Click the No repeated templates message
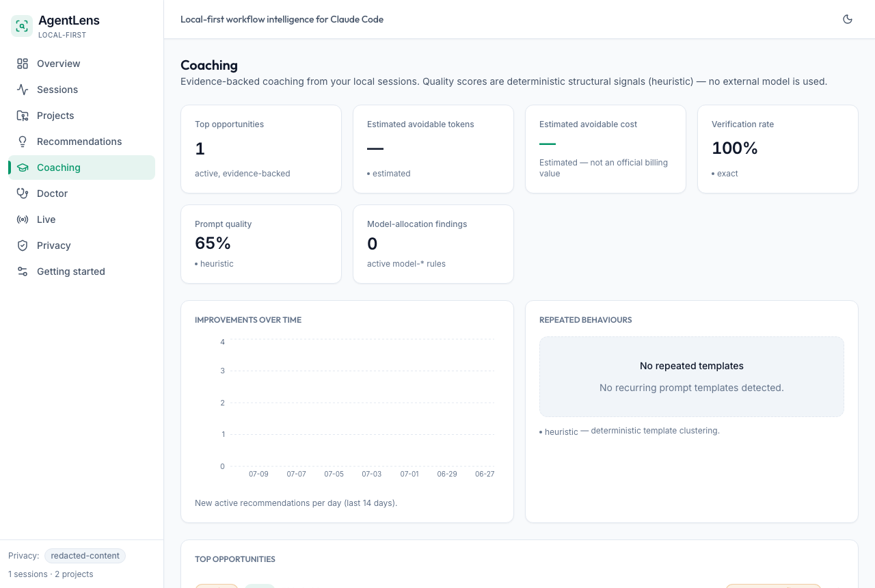 coord(692,366)
